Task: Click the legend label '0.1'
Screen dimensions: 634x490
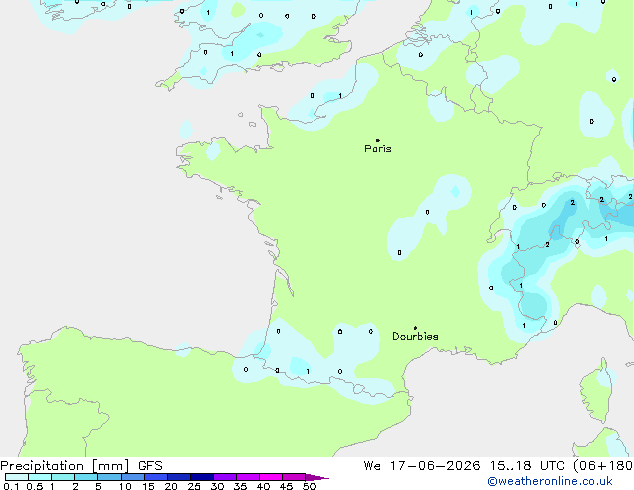Action: click(11, 486)
